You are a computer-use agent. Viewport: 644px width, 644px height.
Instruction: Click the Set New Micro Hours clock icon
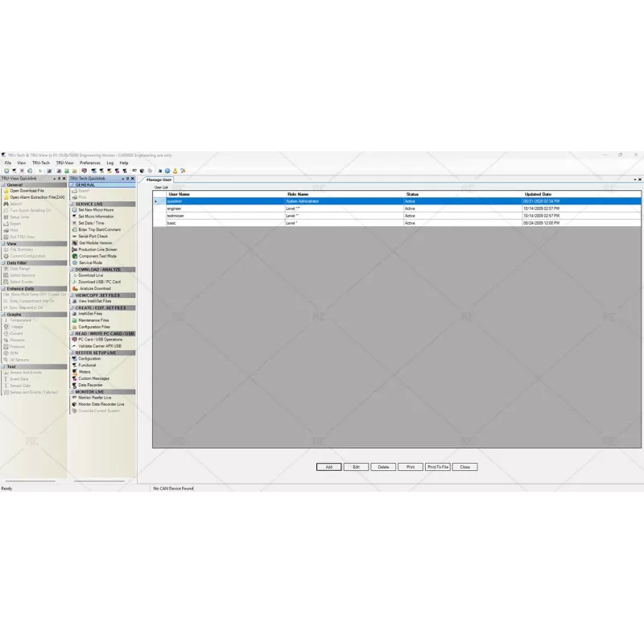click(x=74, y=210)
